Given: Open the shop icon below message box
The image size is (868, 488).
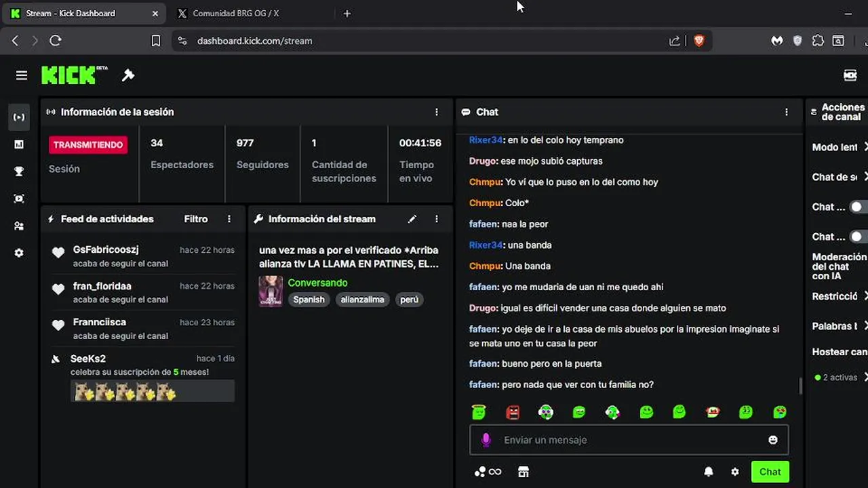Looking at the screenshot, I should click(x=523, y=472).
